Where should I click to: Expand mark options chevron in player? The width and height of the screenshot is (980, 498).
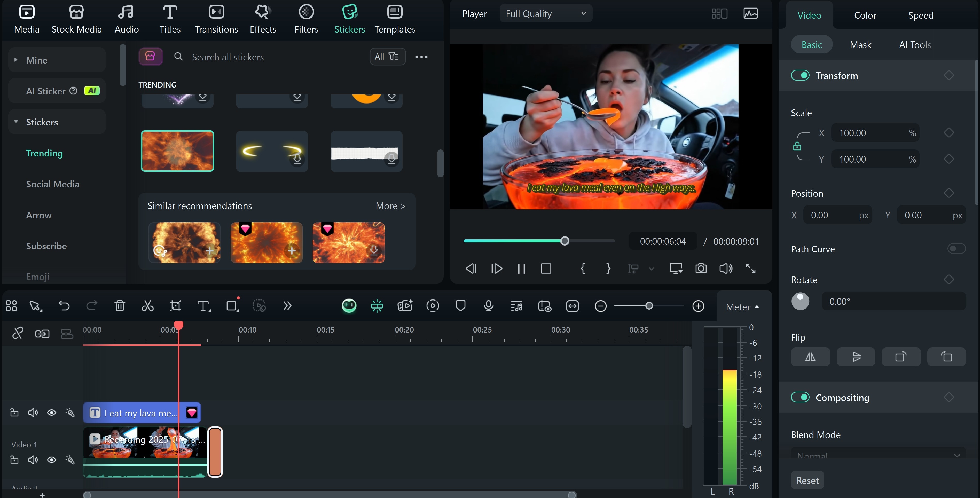tap(651, 269)
